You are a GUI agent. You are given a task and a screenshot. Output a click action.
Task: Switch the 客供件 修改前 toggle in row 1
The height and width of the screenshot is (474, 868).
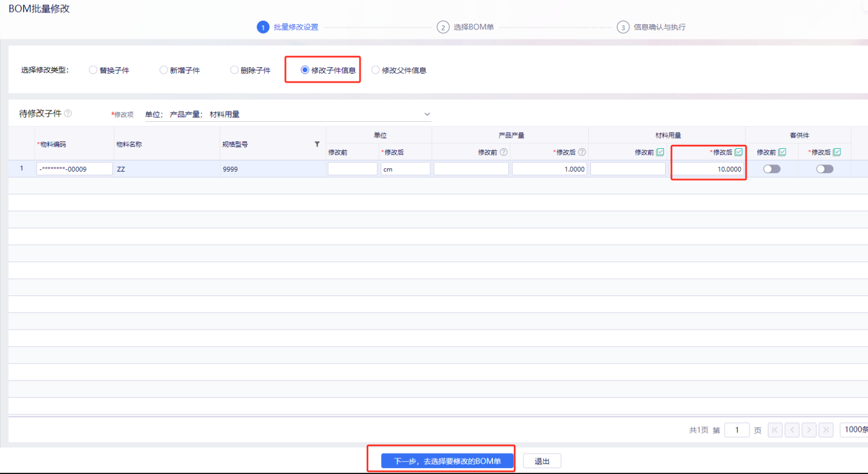[772, 169]
